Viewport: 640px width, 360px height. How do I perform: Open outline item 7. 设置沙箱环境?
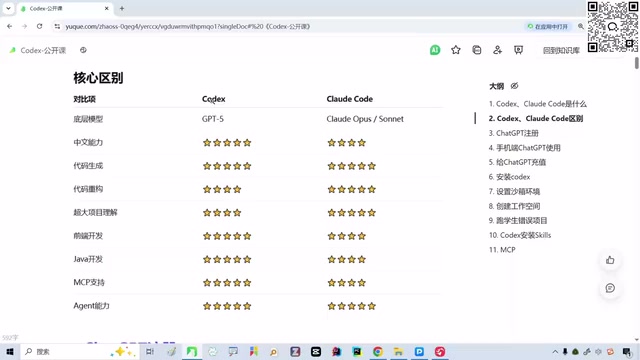click(514, 191)
